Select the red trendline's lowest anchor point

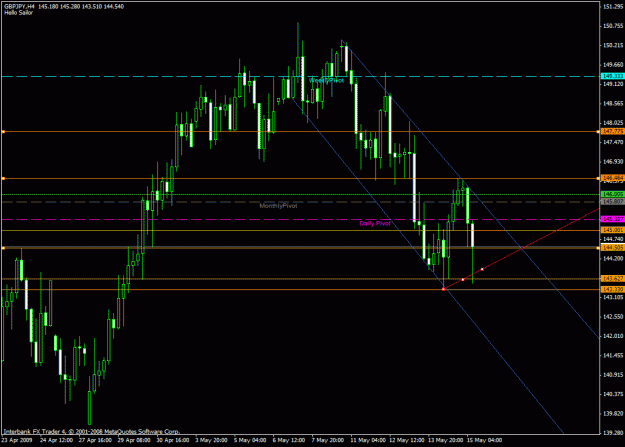pos(444,289)
